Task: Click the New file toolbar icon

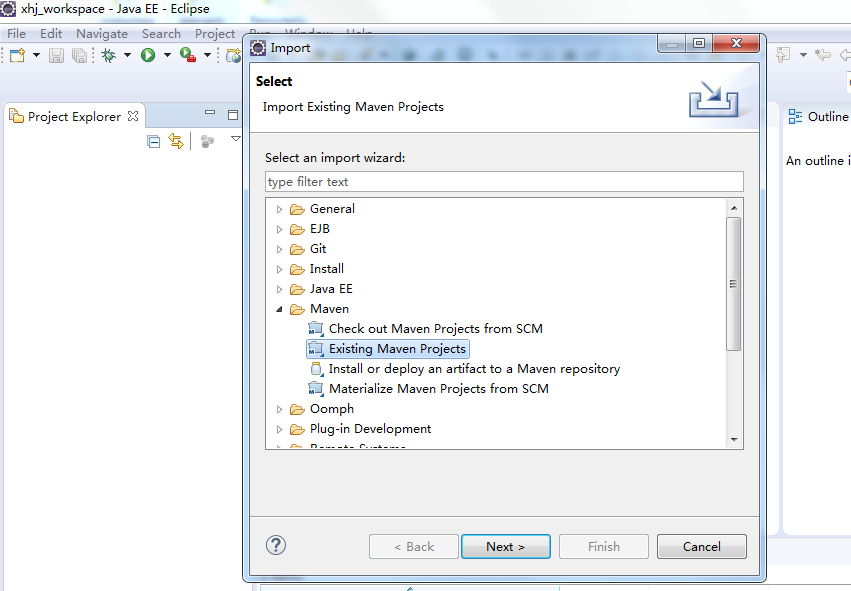Action: tap(17, 55)
